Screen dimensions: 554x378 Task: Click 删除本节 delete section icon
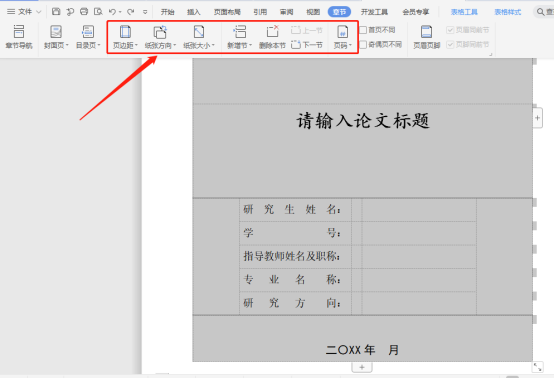(x=272, y=36)
